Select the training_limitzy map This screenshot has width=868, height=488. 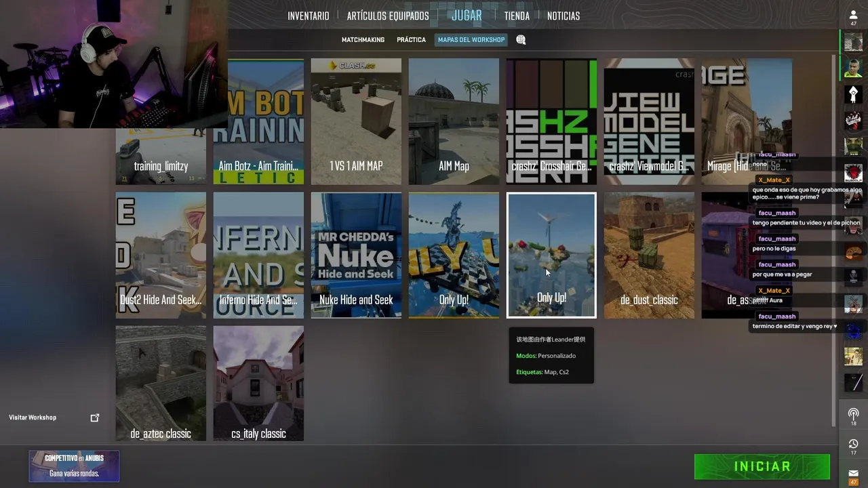[161, 157]
